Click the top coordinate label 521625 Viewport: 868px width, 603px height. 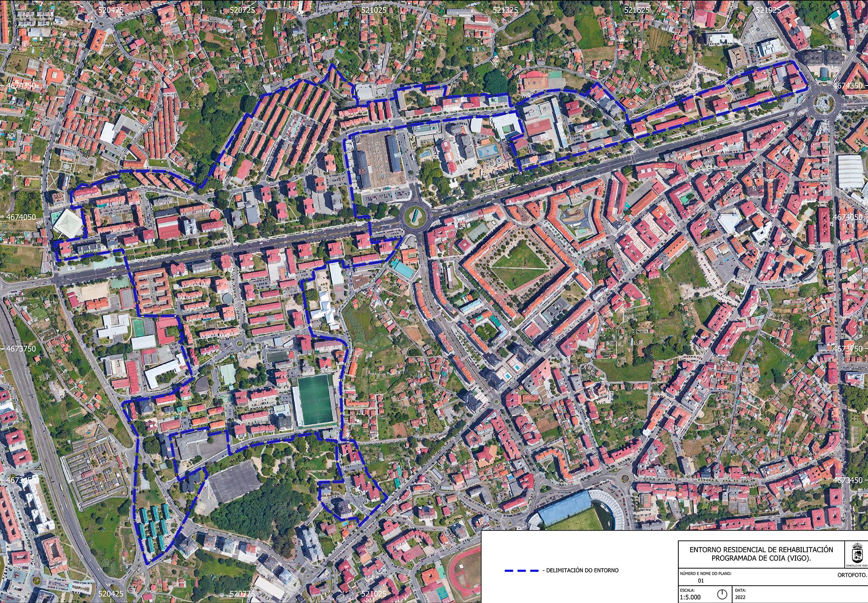pyautogui.click(x=637, y=10)
